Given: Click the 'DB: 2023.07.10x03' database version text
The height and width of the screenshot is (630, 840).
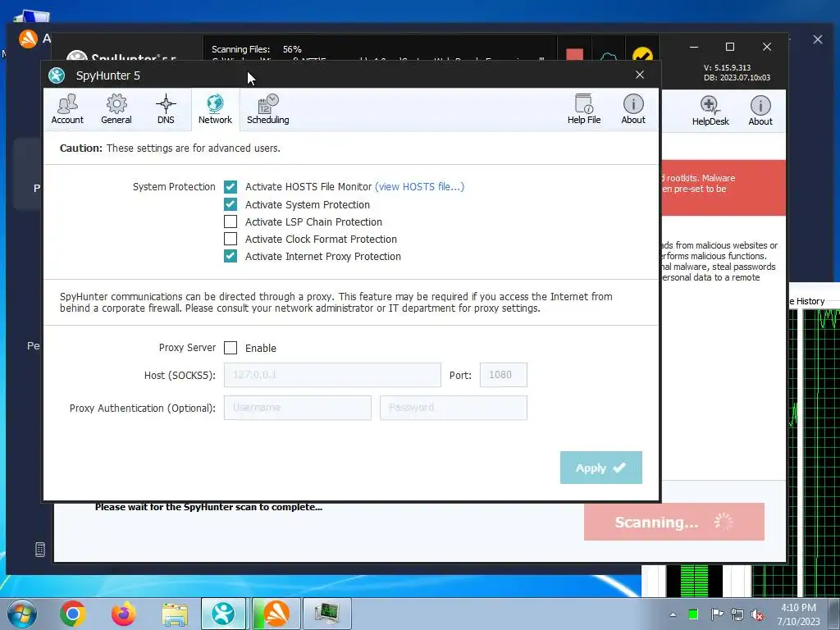Looking at the screenshot, I should 737,78.
